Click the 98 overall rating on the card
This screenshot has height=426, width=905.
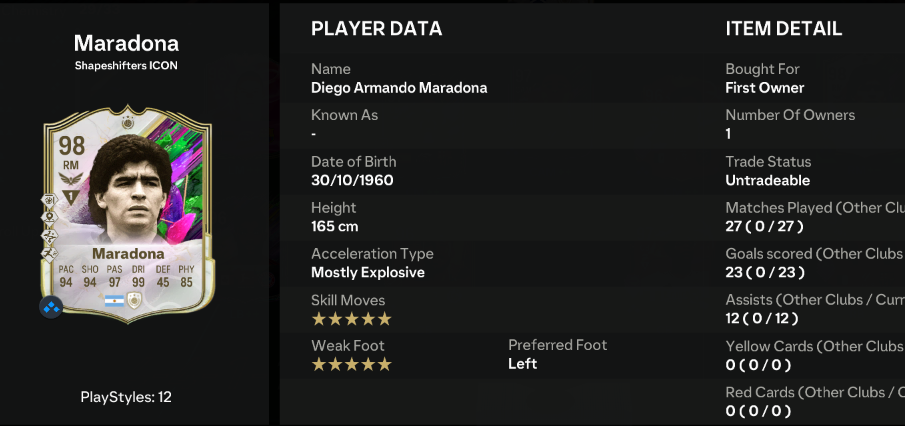(x=72, y=145)
